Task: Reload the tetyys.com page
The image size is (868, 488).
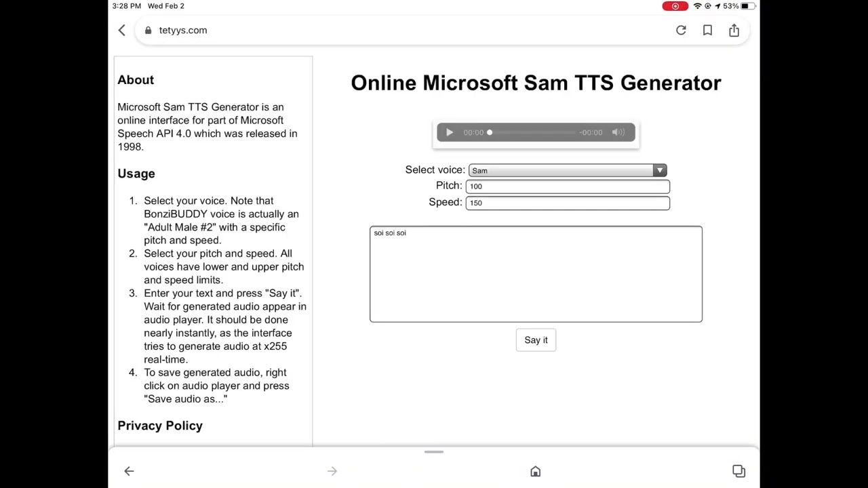Action: (x=681, y=30)
